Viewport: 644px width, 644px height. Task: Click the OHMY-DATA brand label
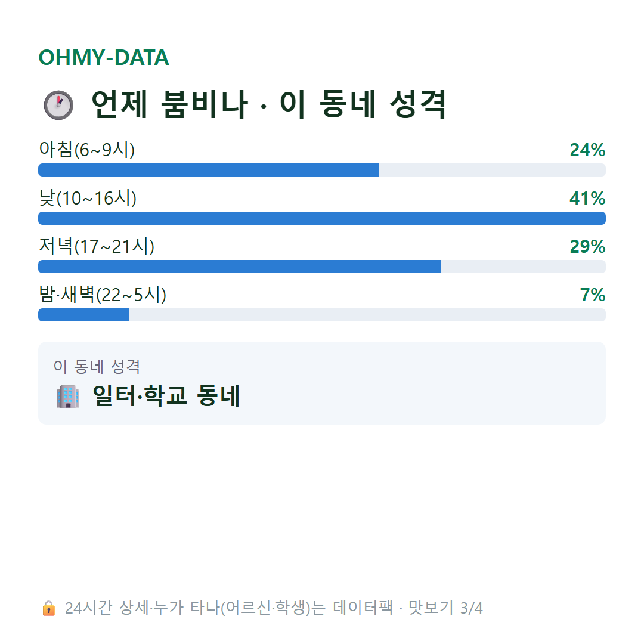104,57
